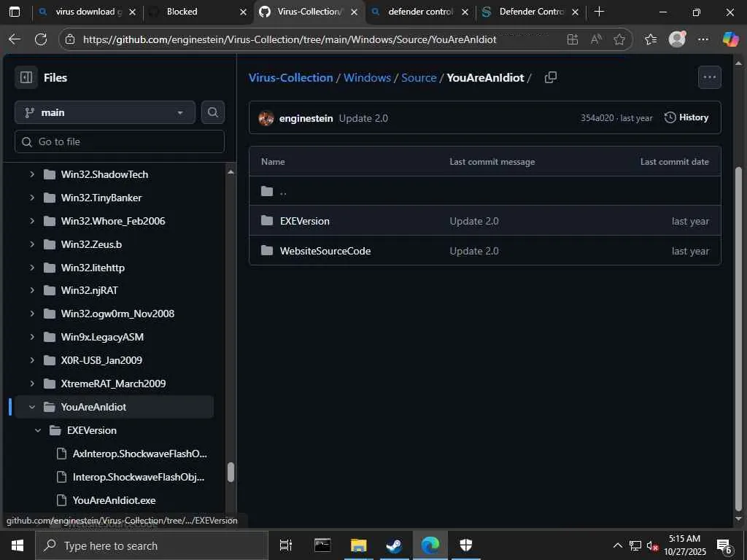Open tab actions menu icon

point(15,12)
